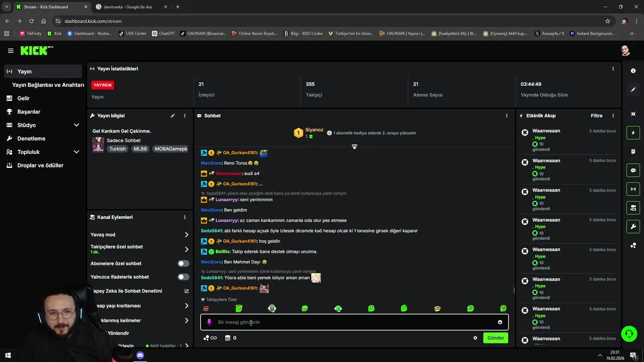This screenshot has height=362, width=644.
Task: Click the chat scrollbar thumb
Action: [x=514, y=290]
